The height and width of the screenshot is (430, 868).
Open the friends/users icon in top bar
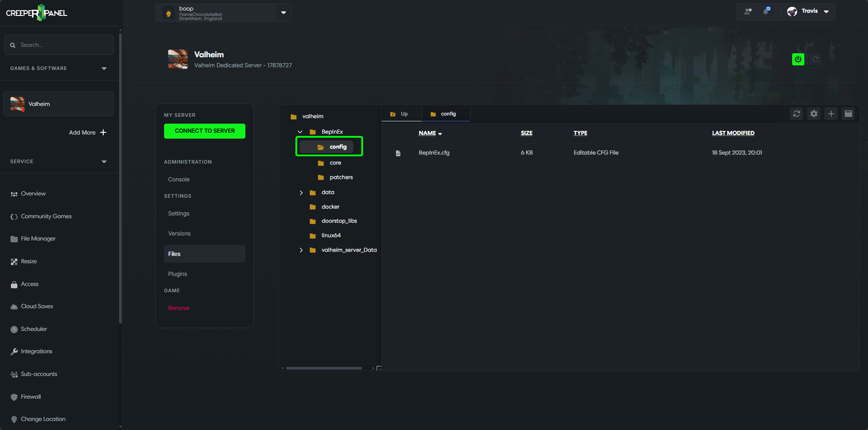point(748,11)
